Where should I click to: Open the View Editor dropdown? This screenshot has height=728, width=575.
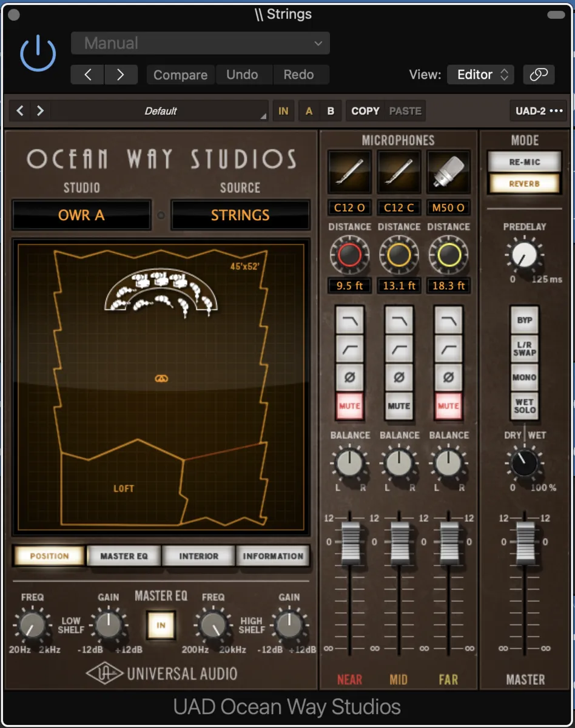480,75
